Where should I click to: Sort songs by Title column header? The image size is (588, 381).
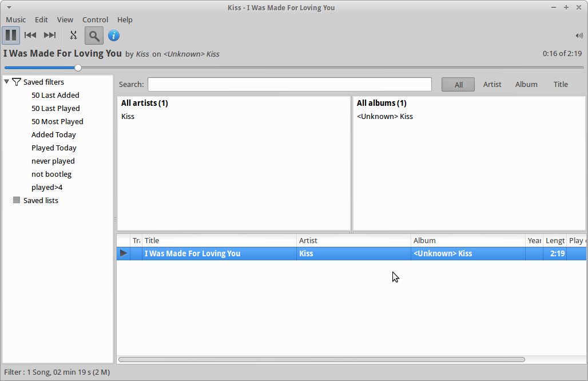(x=220, y=240)
